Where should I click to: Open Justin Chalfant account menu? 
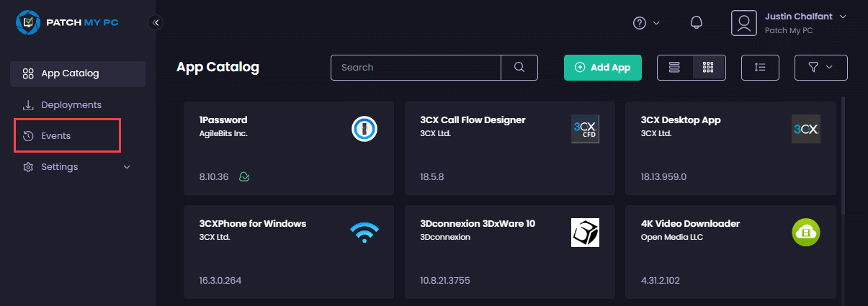789,22
